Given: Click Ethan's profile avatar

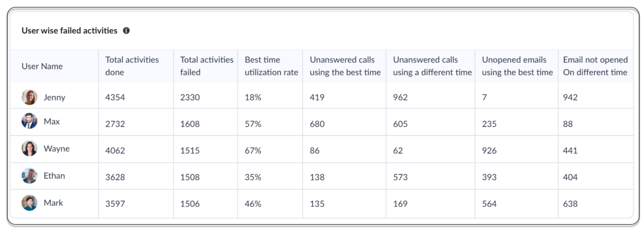Looking at the screenshot, I should [29, 176].
